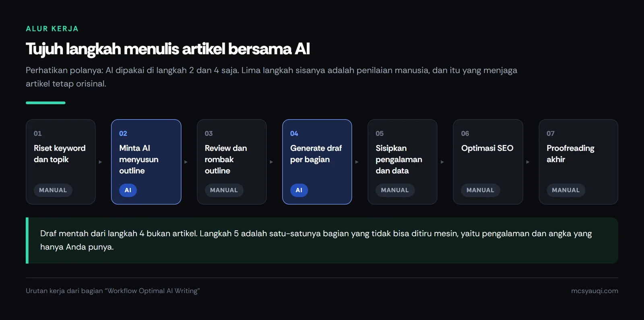Click the callout text 'Draf mentah dari langkah 4'
Viewport: 644px width, 320px height.
coord(316,240)
